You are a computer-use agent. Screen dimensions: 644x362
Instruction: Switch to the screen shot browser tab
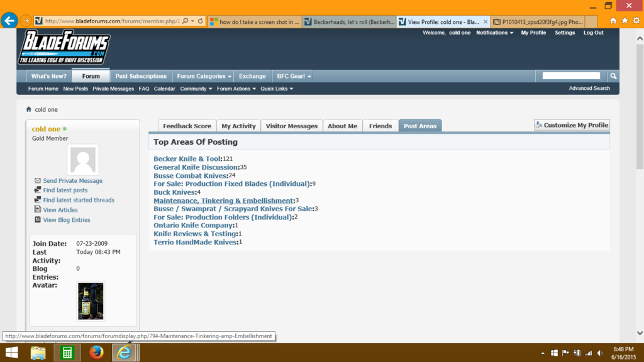click(x=255, y=22)
